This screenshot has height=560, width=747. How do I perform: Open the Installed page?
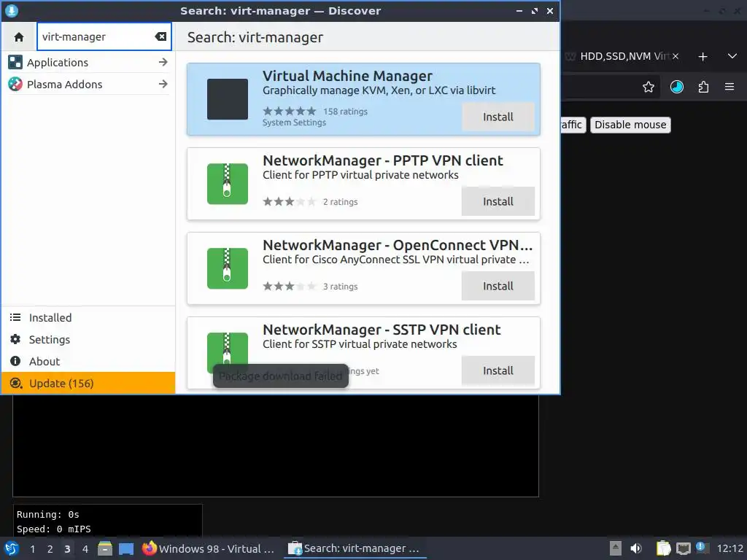[88, 318]
